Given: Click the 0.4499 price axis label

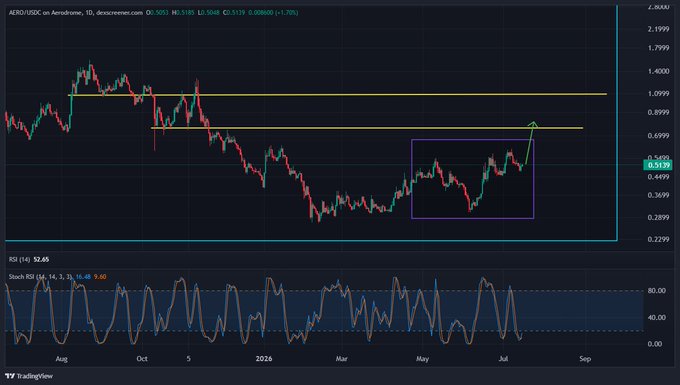Looking at the screenshot, I should 658,177.
